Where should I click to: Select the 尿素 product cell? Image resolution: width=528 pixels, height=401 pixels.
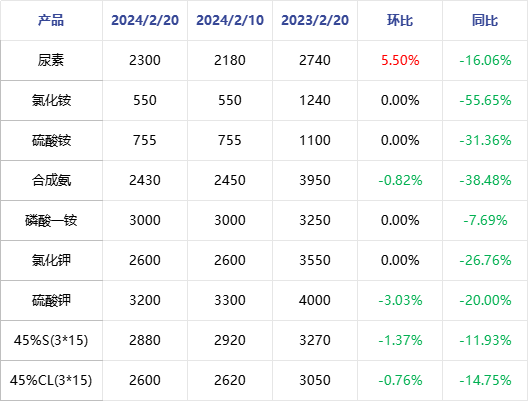pyautogui.click(x=51, y=61)
